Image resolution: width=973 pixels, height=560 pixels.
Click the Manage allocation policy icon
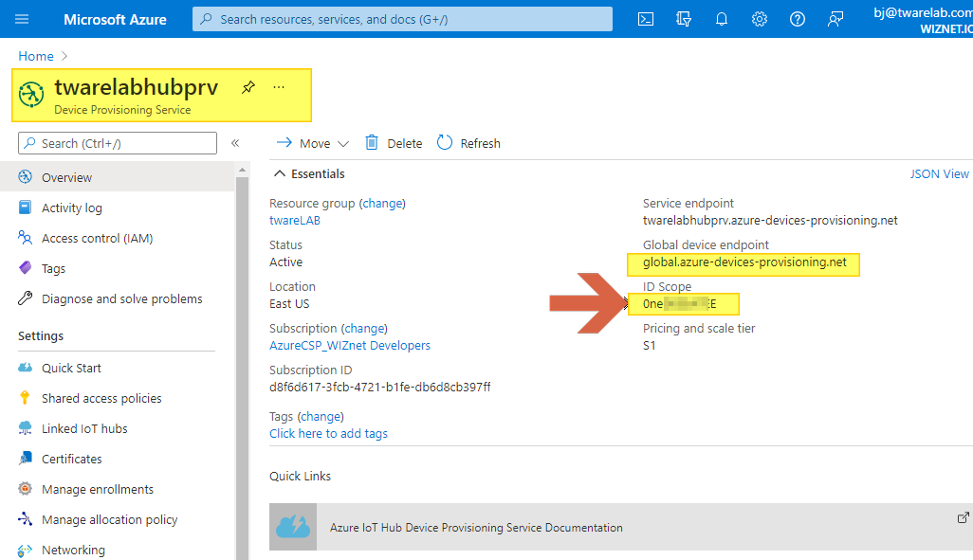pyautogui.click(x=25, y=519)
